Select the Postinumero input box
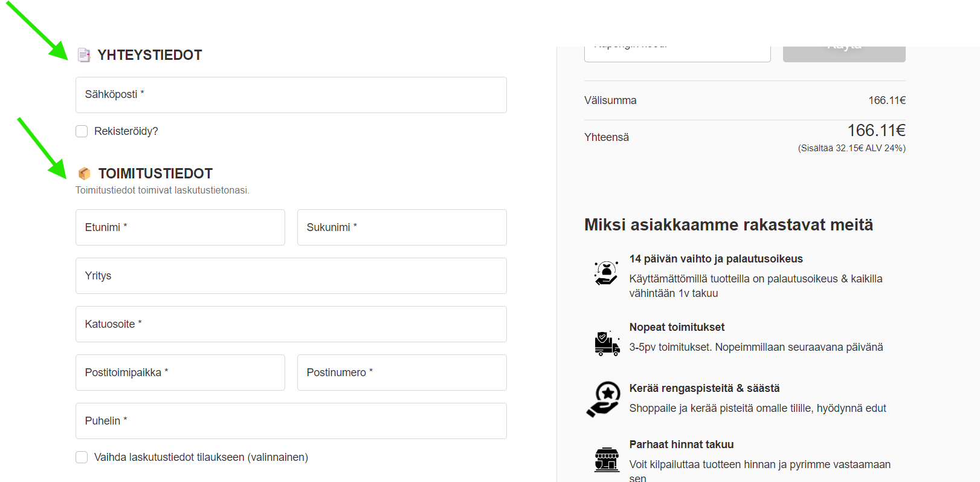Viewport: 980px width, 482px height. (x=402, y=373)
